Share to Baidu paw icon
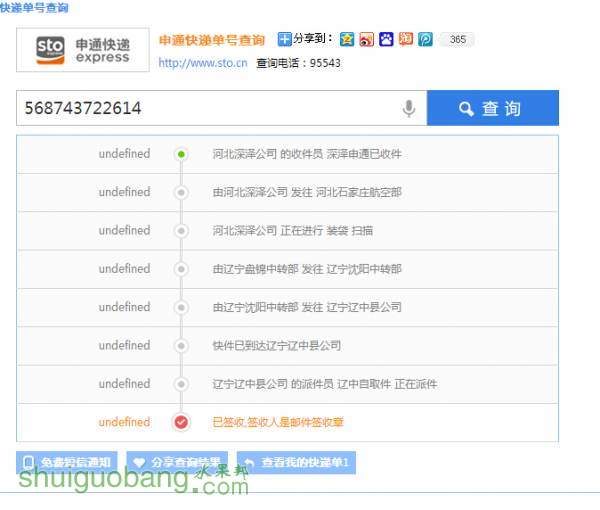The image size is (600, 510). click(386, 40)
